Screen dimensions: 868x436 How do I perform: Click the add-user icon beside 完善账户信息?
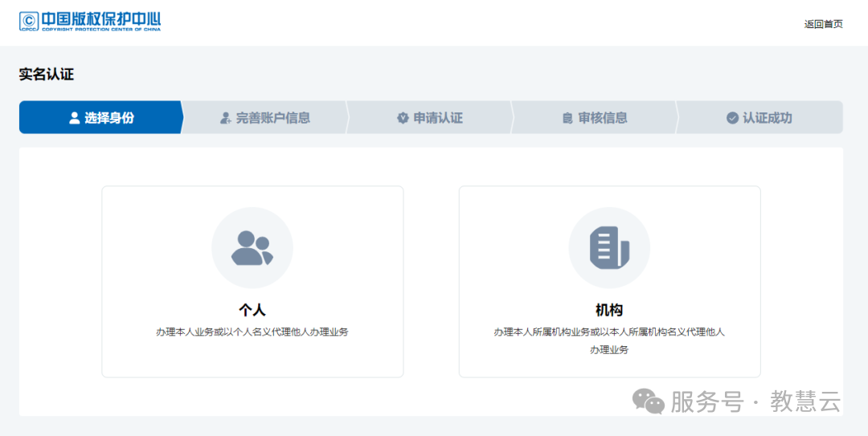[226, 118]
